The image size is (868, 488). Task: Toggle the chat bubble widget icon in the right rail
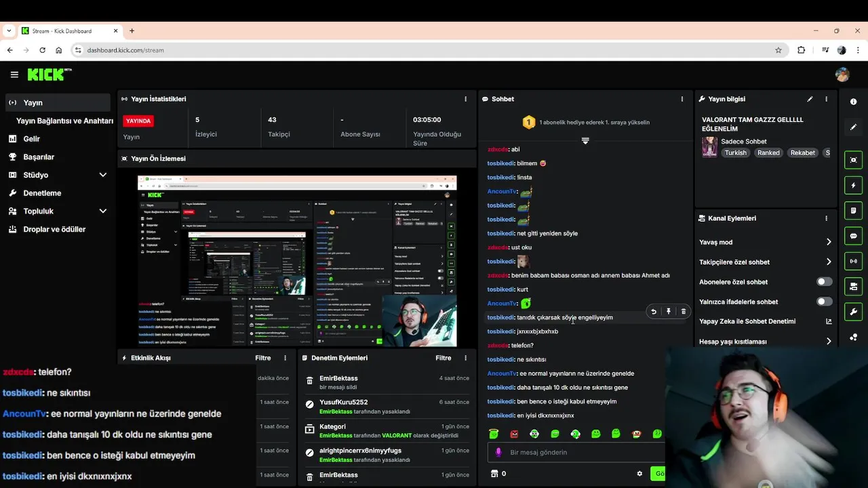pos(853,236)
